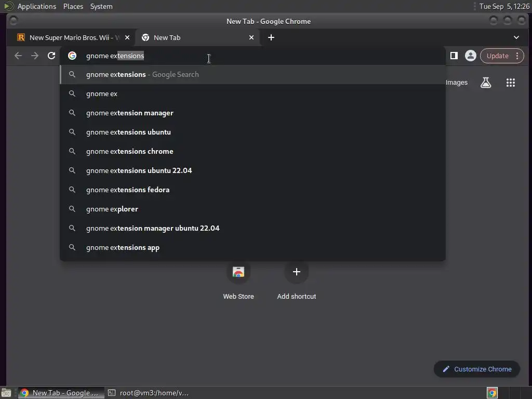Switch to root@vm3 terminal taskbar item
This screenshot has width=532, height=399.
point(148,393)
